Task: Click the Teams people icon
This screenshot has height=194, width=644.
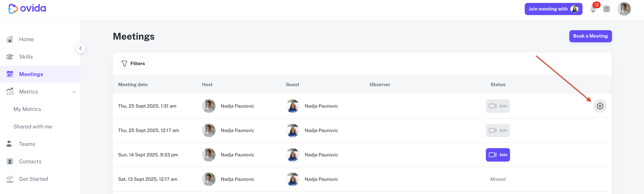Action: point(9,144)
